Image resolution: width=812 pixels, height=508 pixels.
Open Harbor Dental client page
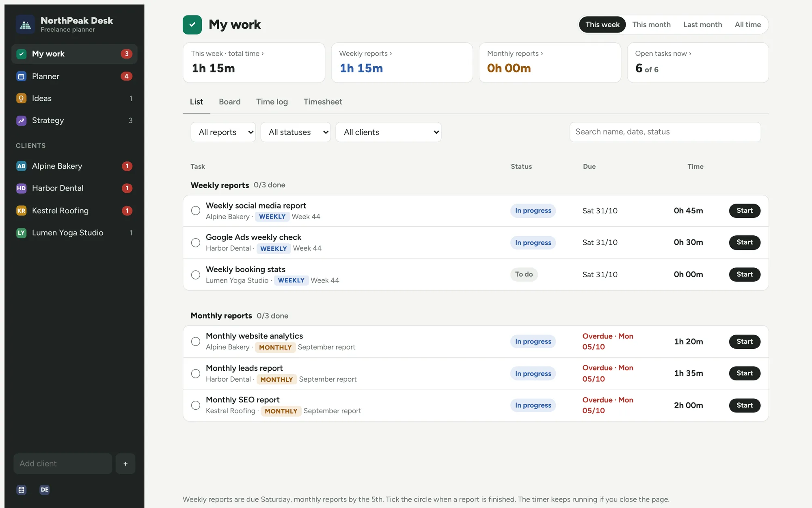click(x=74, y=188)
